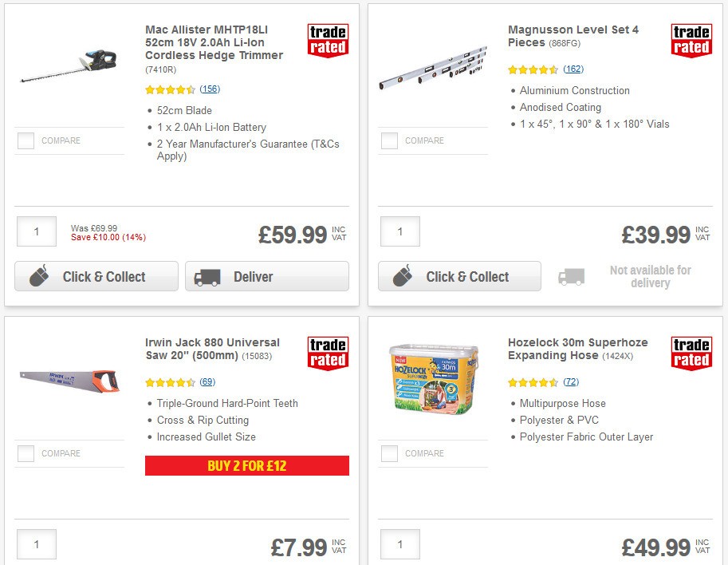The width and height of the screenshot is (728, 565).
Task: Tick the Compare checkbox for the Hozelock hose
Action: [389, 453]
